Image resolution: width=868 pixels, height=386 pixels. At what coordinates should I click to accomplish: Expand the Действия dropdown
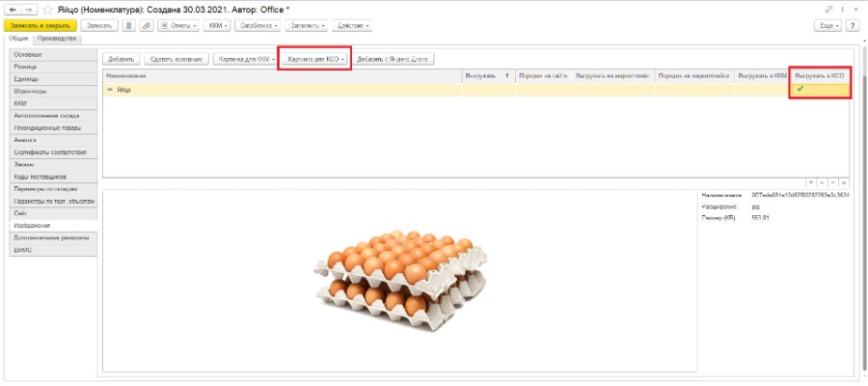point(351,25)
